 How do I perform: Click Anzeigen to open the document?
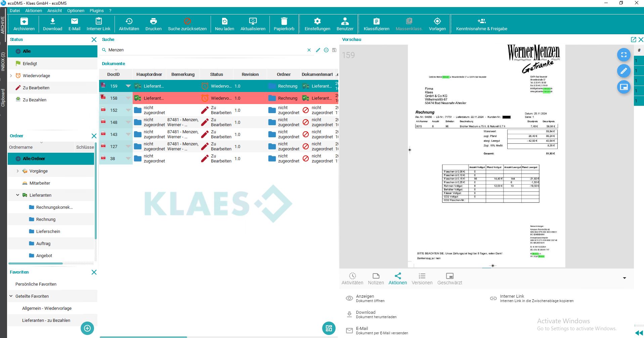click(x=365, y=298)
